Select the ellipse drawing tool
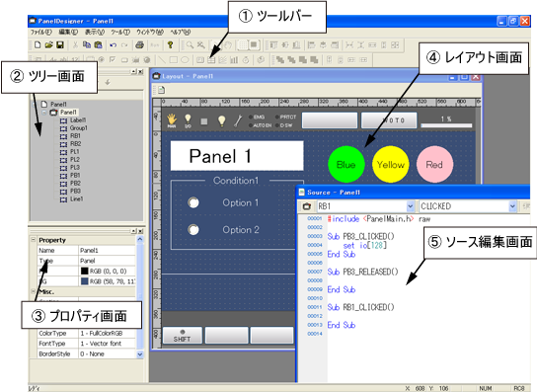The image size is (537, 392). click(x=185, y=60)
